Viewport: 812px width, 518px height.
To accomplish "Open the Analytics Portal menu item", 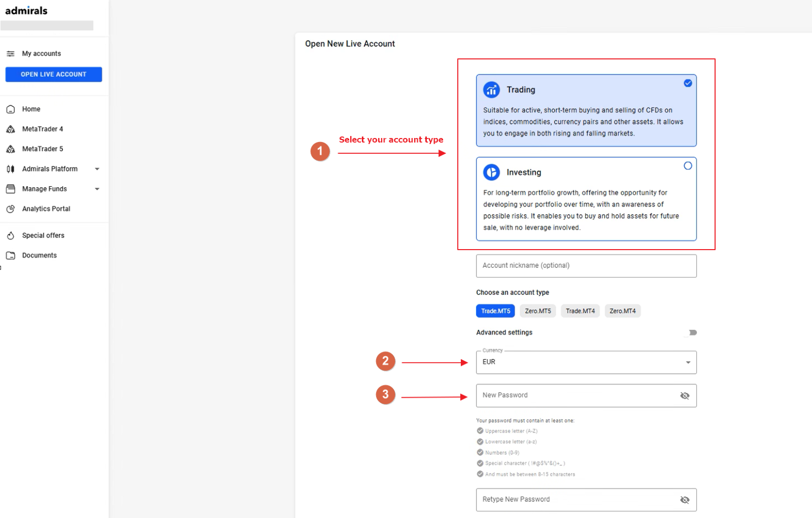I will tap(46, 209).
